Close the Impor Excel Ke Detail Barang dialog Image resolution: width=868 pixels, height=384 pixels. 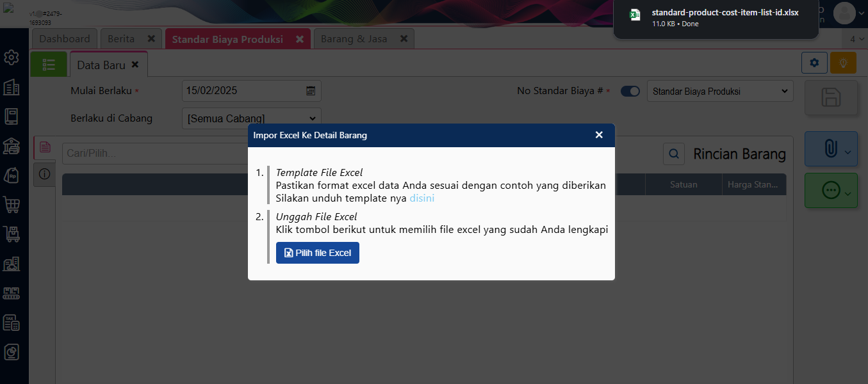599,135
